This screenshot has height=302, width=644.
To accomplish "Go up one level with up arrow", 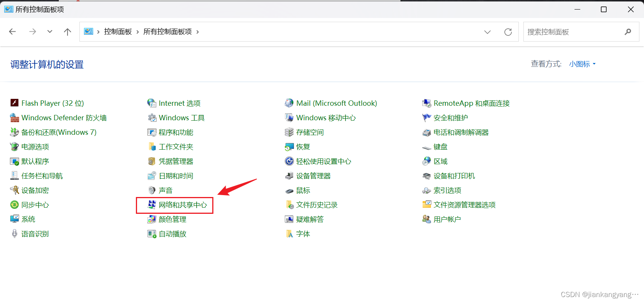I will [68, 32].
